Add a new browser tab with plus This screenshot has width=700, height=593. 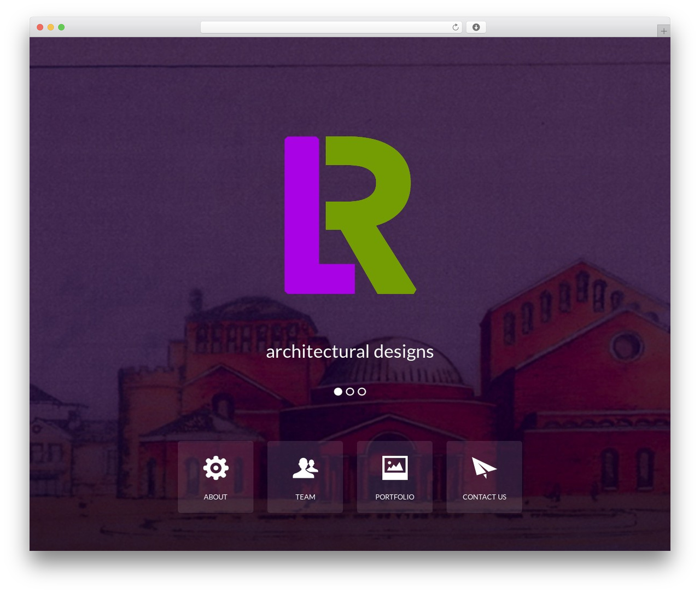click(663, 31)
